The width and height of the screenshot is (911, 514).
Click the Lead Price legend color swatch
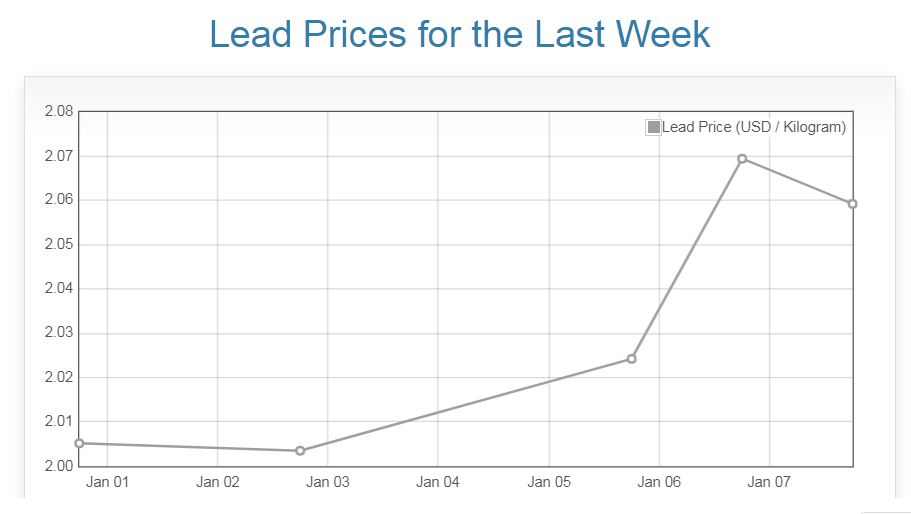[x=654, y=127]
